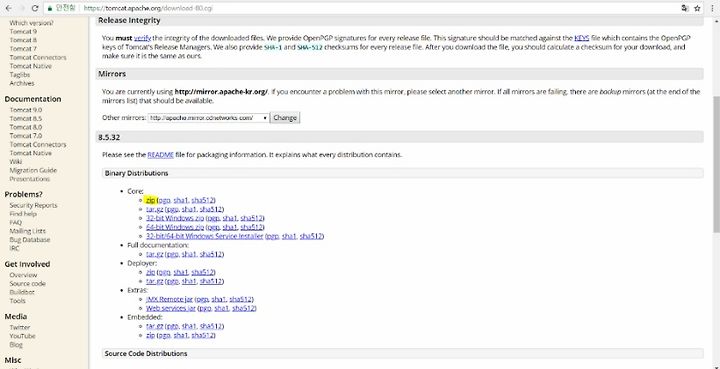Open Bug Database sidebar link
The width and height of the screenshot is (720, 369).
30,240
